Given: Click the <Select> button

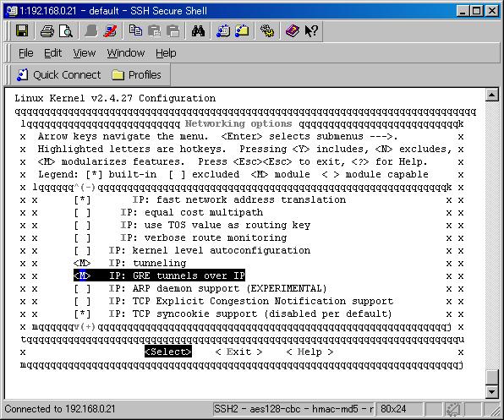Looking at the screenshot, I should pos(168,352).
